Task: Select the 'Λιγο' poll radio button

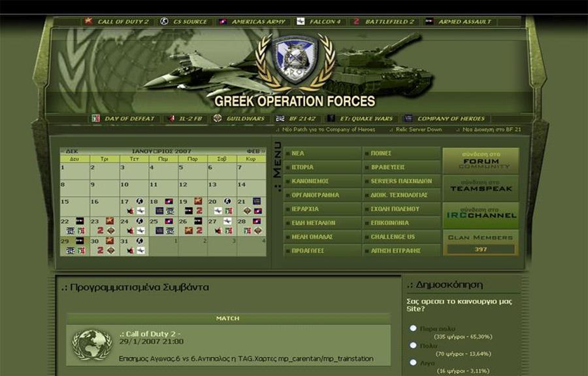Action: point(413,362)
